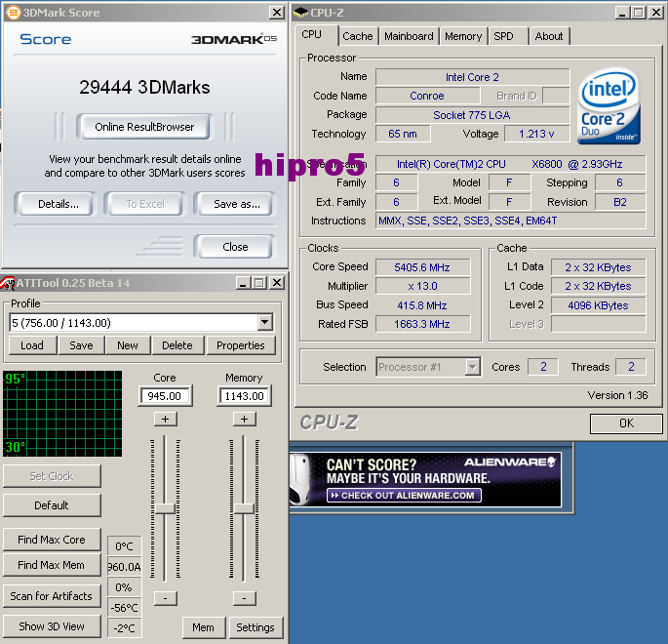Click the Voltage value 1.213 v
Image resolution: width=668 pixels, height=644 pixels.
[536, 134]
